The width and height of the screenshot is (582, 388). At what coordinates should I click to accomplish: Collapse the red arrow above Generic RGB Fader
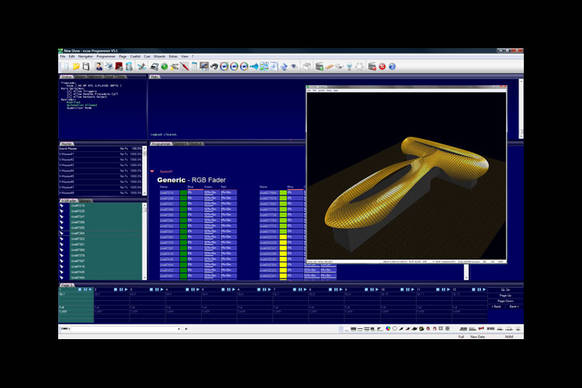coord(153,171)
